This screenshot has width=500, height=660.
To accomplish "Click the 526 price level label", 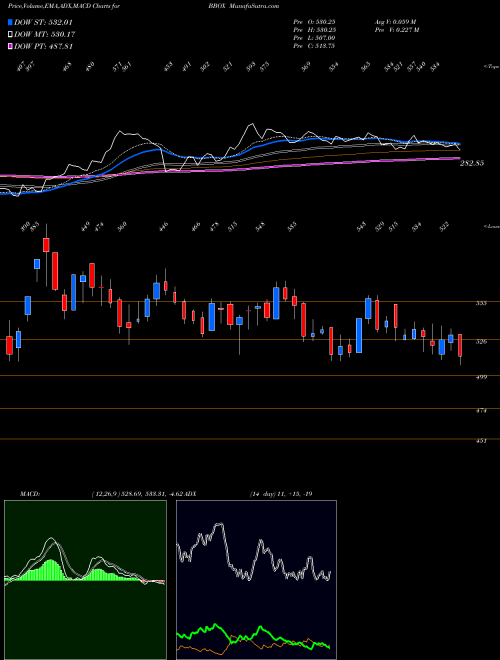I will click(483, 341).
